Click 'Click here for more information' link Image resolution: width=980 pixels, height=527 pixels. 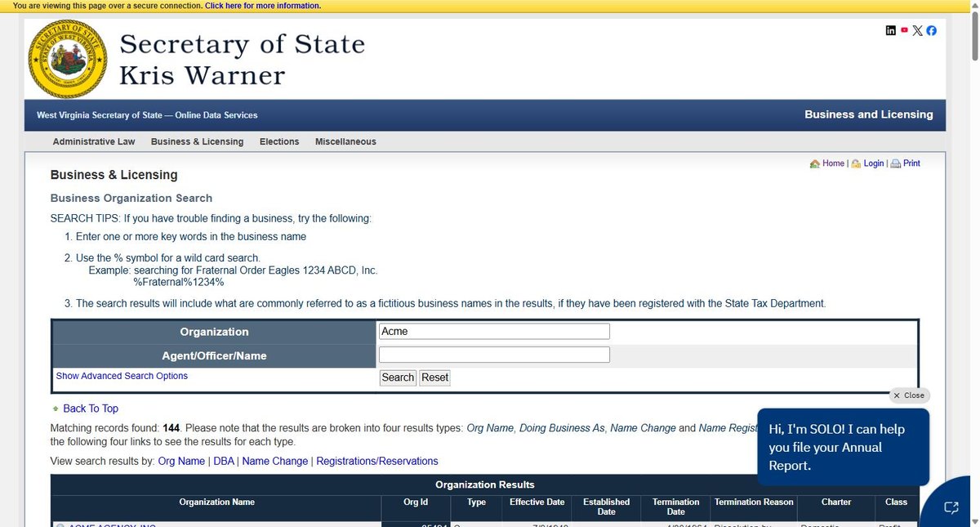pos(263,6)
